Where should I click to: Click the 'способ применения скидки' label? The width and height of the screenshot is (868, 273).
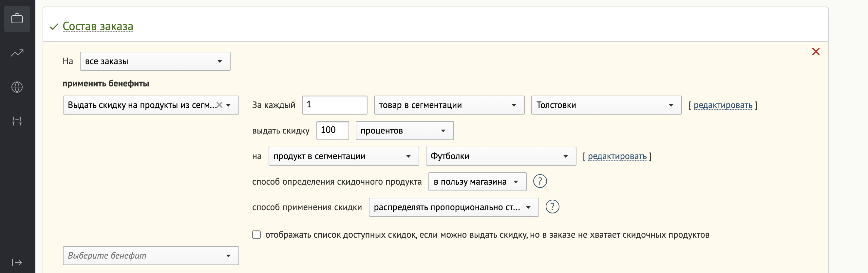point(307,207)
